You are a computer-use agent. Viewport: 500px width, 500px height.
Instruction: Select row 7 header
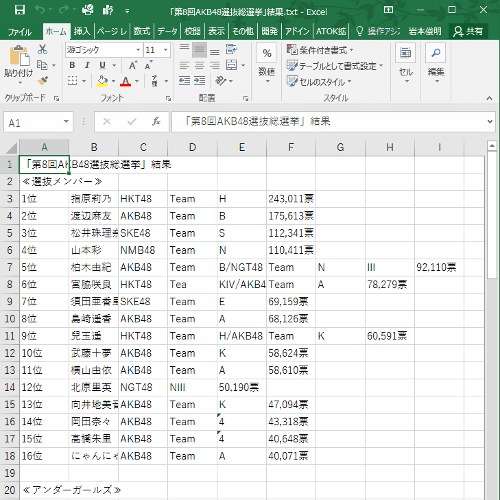click(x=10, y=267)
